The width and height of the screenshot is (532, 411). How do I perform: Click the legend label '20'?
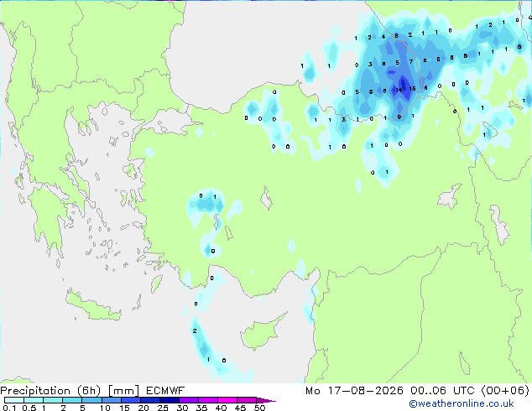pyautogui.click(x=143, y=408)
